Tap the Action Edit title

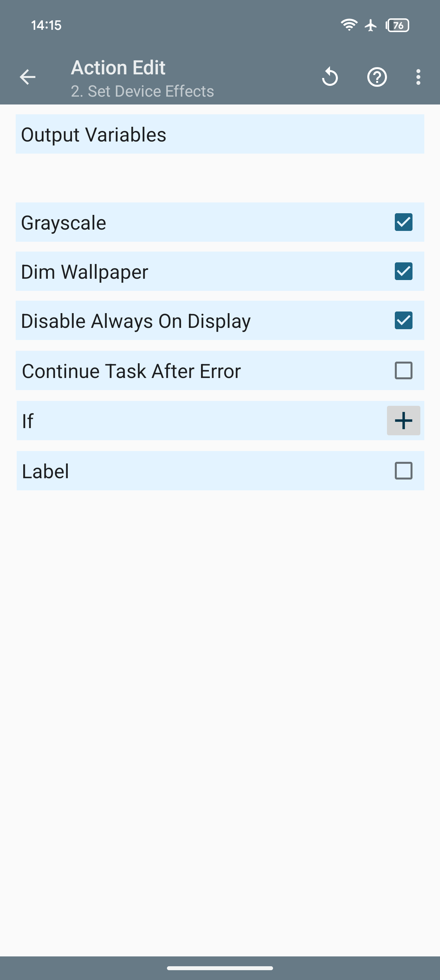(118, 68)
